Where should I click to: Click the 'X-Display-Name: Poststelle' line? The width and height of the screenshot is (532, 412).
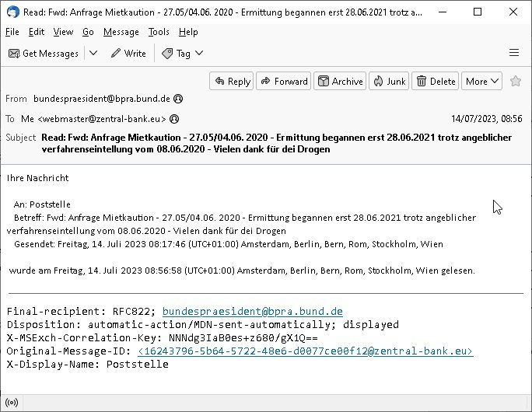click(88, 364)
